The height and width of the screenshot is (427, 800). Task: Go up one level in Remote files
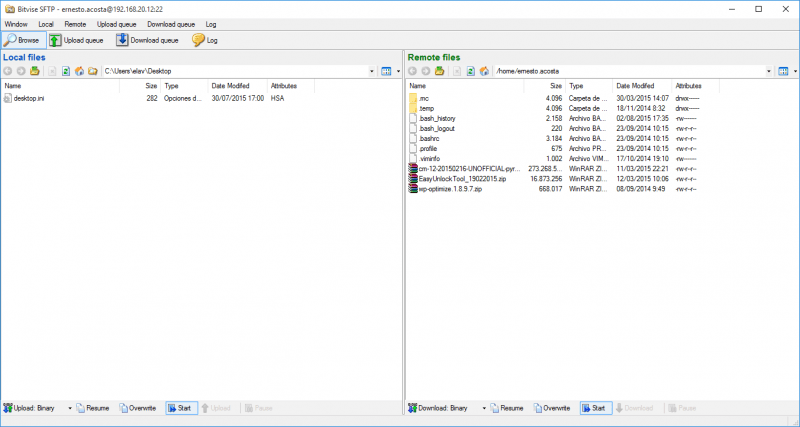click(439, 72)
